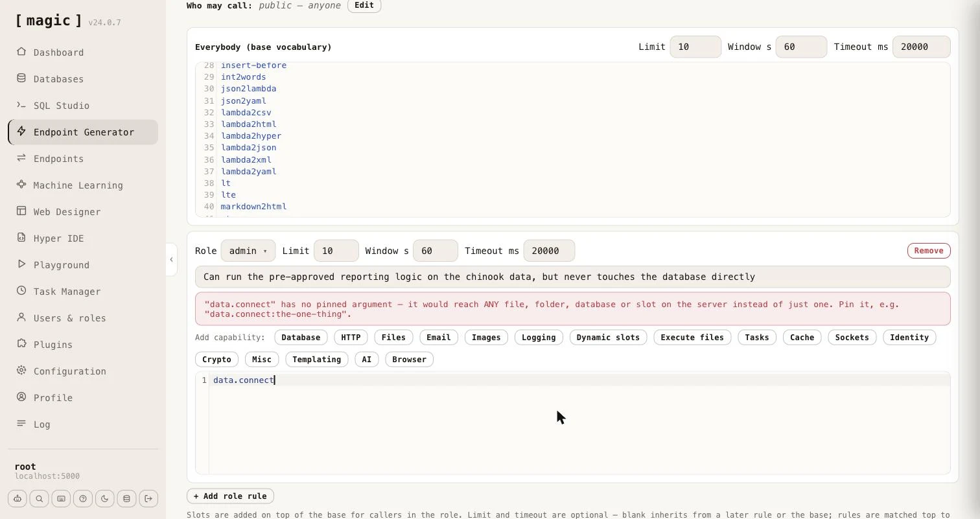The width and height of the screenshot is (980, 519).
Task: Add Database capability
Action: pyautogui.click(x=301, y=338)
